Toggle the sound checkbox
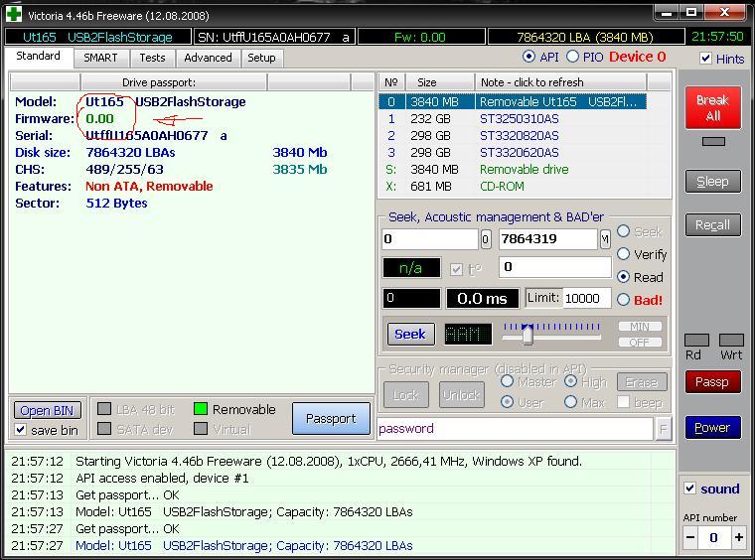This screenshot has height=560, width=755. [690, 489]
